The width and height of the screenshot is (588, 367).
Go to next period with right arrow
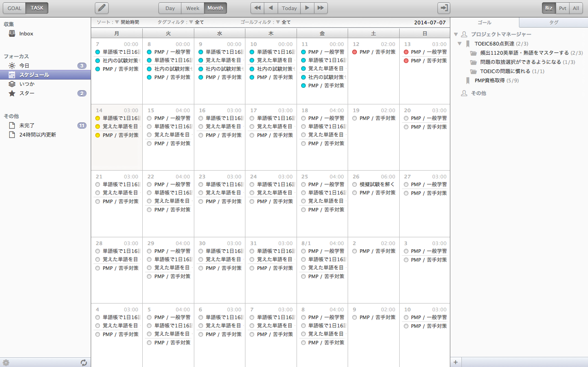click(x=307, y=8)
